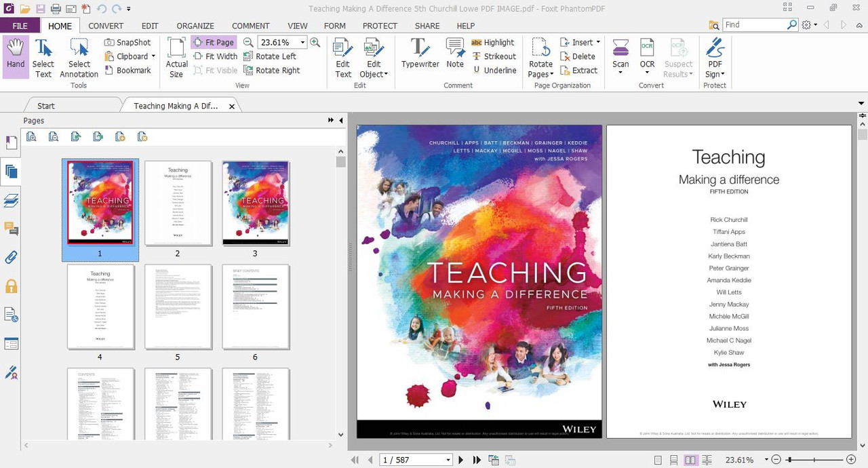This screenshot has width=868, height=468.
Task: Add a Bookmark from the Tools group
Action: pos(128,71)
